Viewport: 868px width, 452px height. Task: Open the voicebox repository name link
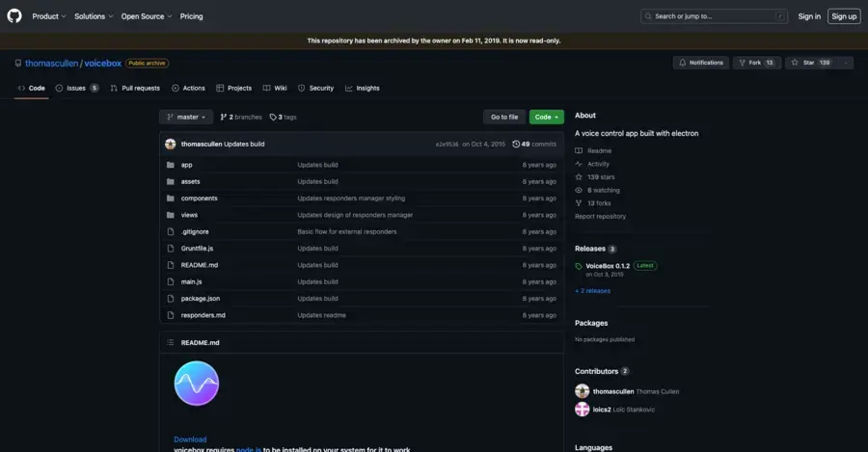pos(102,63)
